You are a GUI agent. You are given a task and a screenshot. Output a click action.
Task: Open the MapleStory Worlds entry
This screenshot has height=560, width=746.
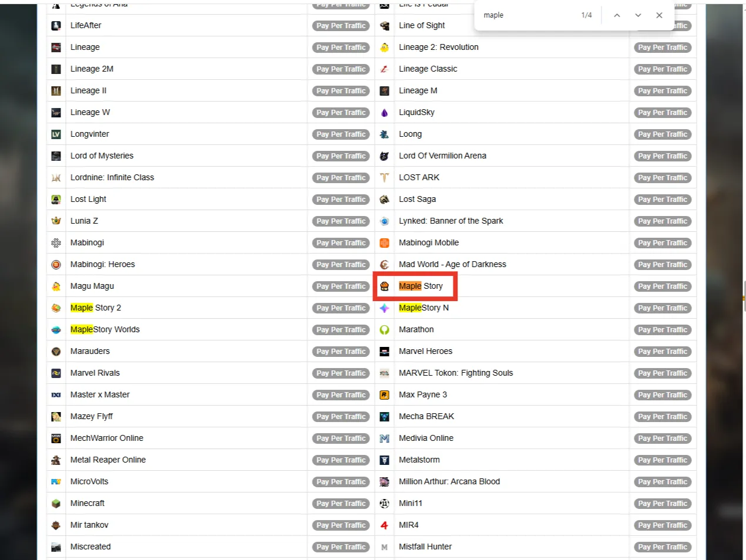click(105, 329)
